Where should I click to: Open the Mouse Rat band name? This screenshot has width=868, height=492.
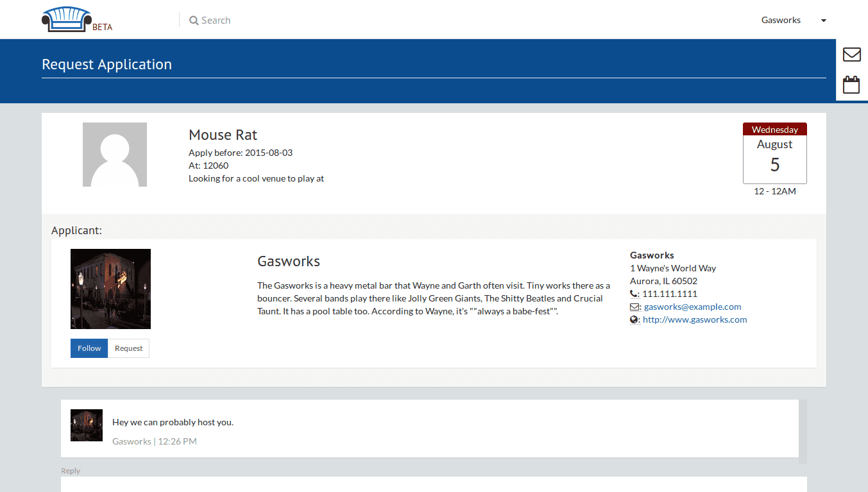223,135
